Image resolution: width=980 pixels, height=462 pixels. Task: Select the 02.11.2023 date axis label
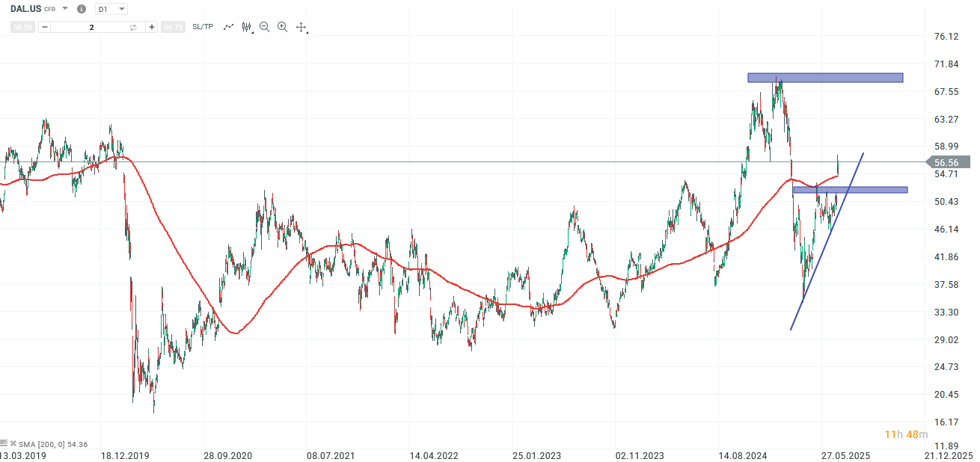pyautogui.click(x=640, y=455)
